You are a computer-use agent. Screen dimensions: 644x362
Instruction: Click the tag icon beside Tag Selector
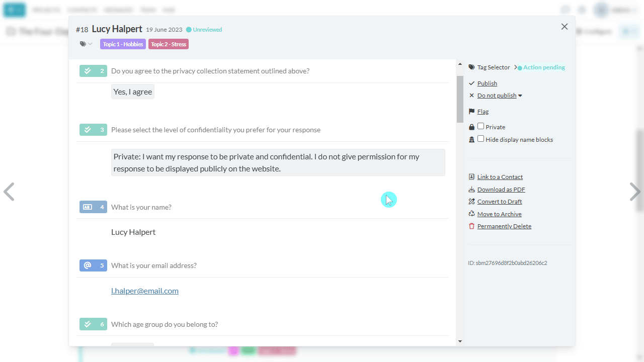click(x=471, y=67)
